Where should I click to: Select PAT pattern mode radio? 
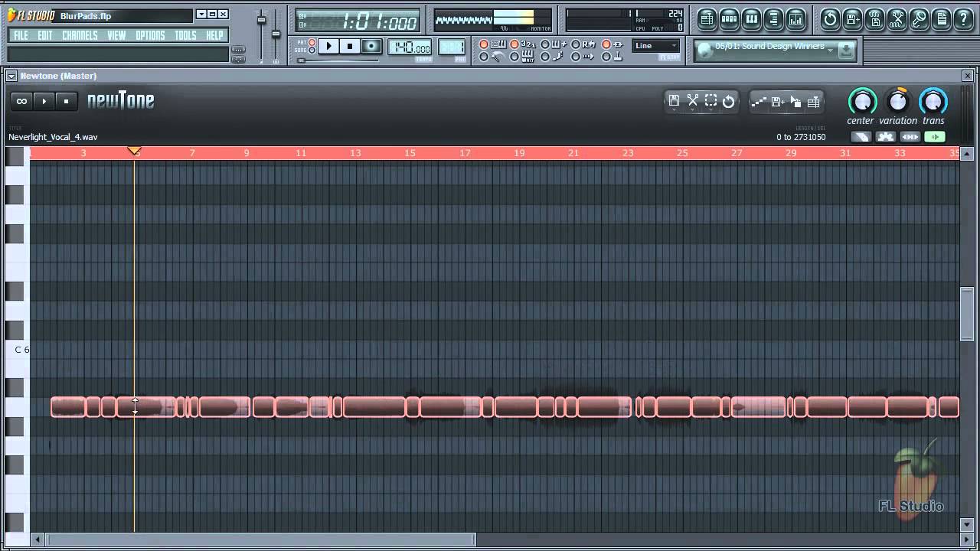point(312,42)
